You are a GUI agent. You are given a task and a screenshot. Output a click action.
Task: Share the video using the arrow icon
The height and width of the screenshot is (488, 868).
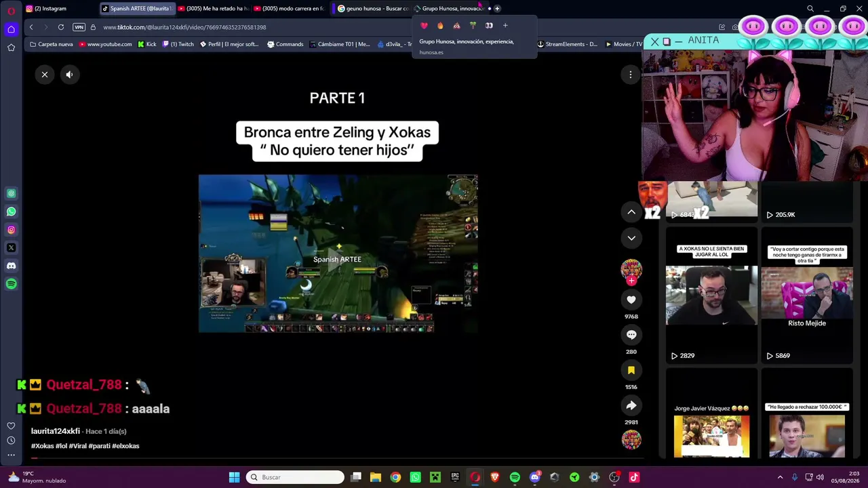(631, 405)
